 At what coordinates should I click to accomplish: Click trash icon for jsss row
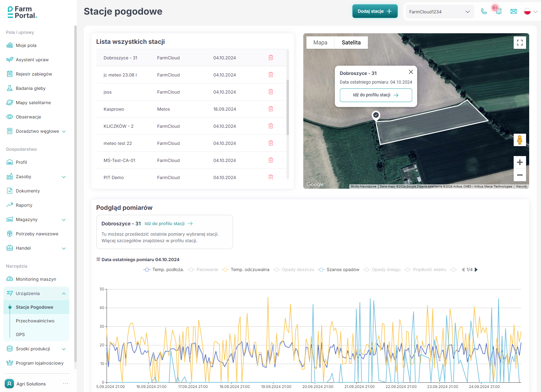coord(271,92)
